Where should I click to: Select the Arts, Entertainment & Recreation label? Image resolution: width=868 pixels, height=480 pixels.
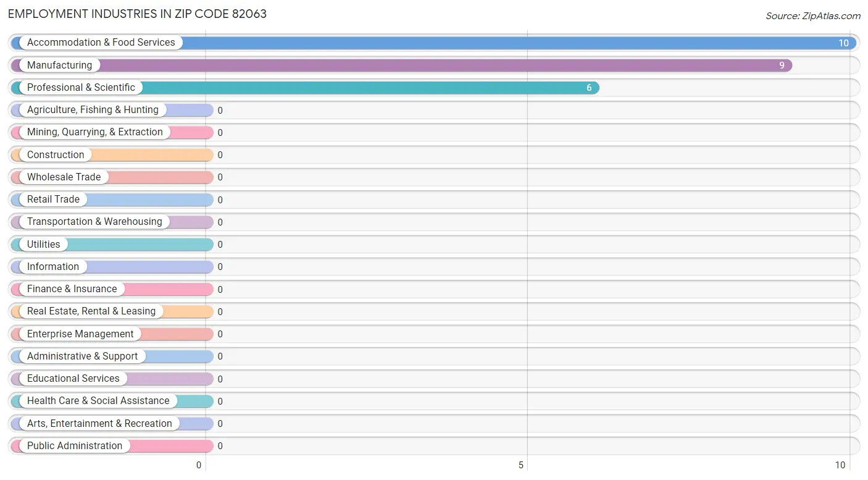coord(99,424)
